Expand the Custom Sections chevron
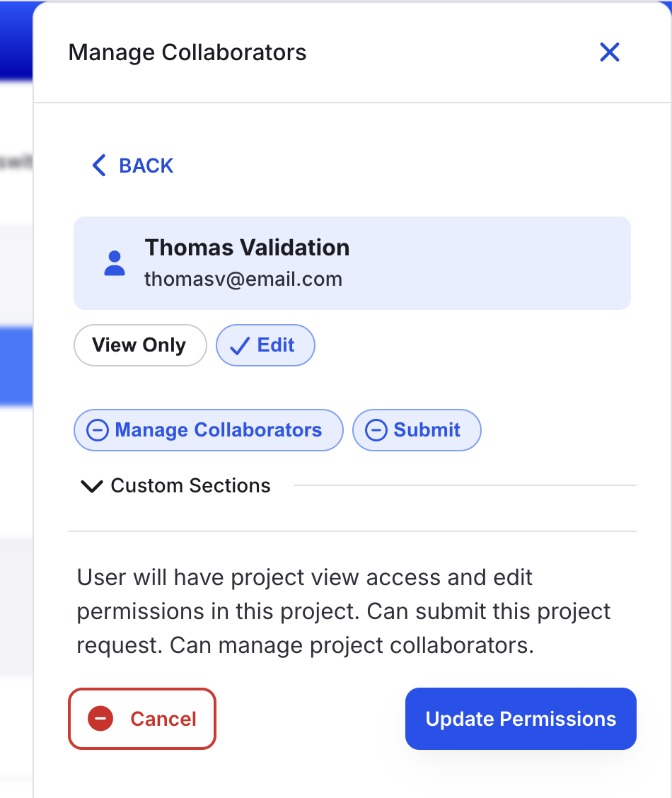Viewport: 672px width, 798px height. coord(92,486)
